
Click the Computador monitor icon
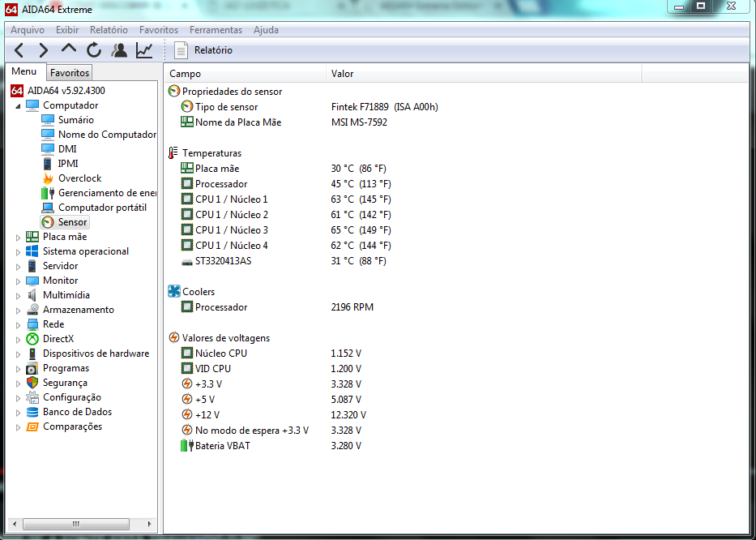click(32, 105)
